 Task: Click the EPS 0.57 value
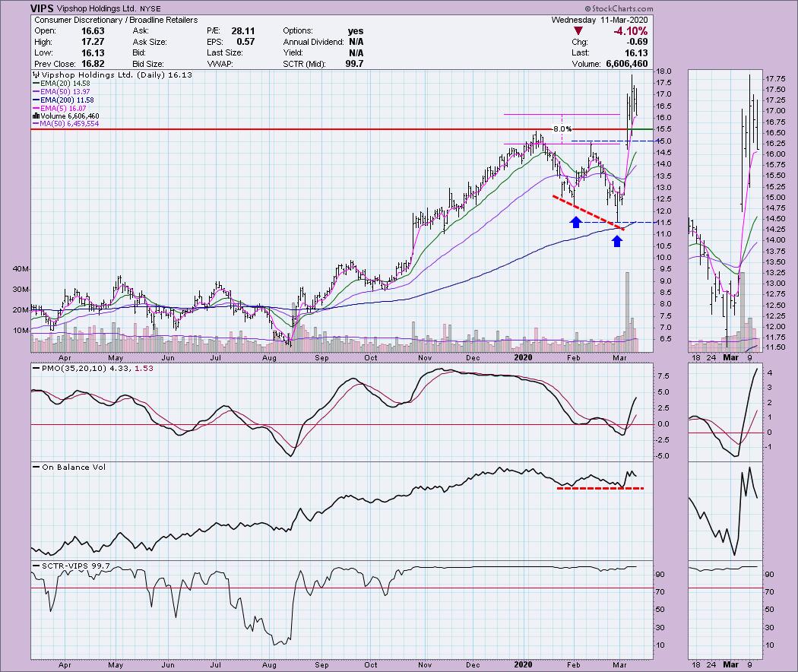tap(245, 43)
